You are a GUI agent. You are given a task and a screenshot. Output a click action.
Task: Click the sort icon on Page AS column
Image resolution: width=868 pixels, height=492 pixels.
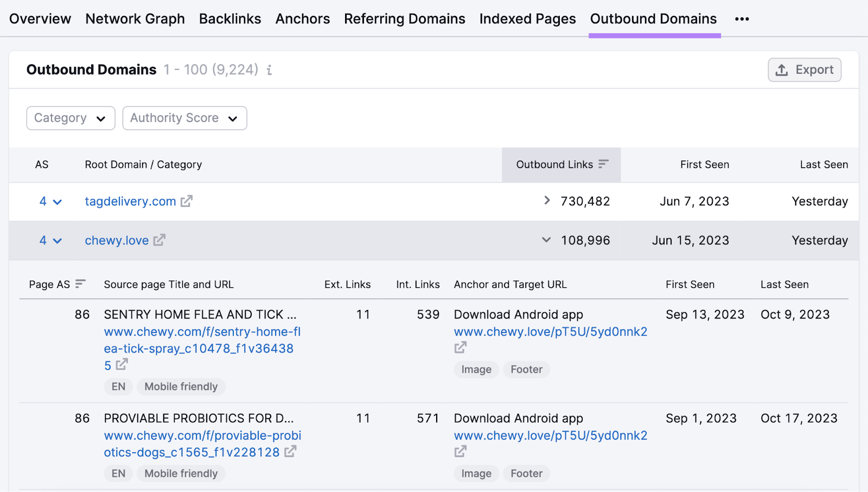click(80, 283)
